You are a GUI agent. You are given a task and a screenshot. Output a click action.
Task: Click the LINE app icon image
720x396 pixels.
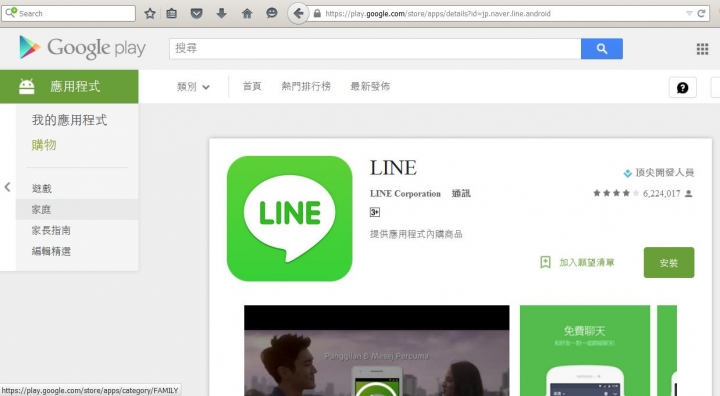289,218
